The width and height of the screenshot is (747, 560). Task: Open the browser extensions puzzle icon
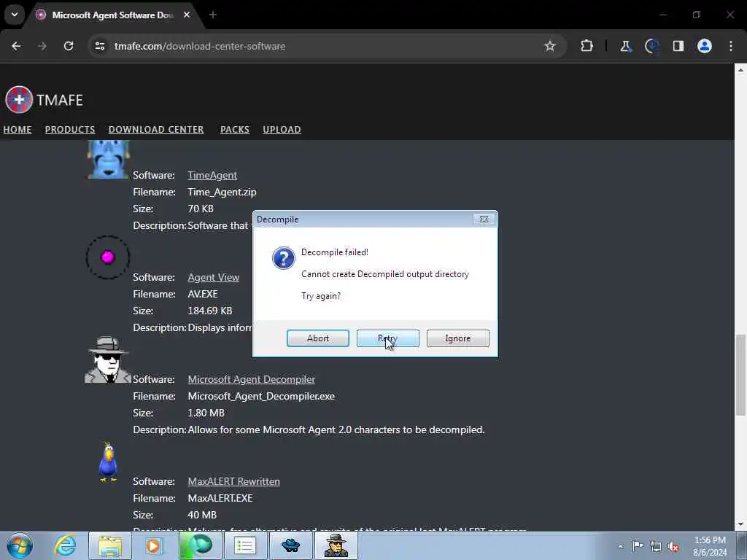[587, 46]
